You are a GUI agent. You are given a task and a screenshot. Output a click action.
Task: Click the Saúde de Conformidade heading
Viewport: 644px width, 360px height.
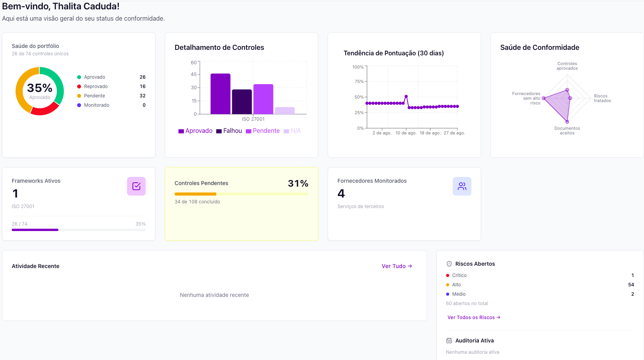(x=540, y=48)
